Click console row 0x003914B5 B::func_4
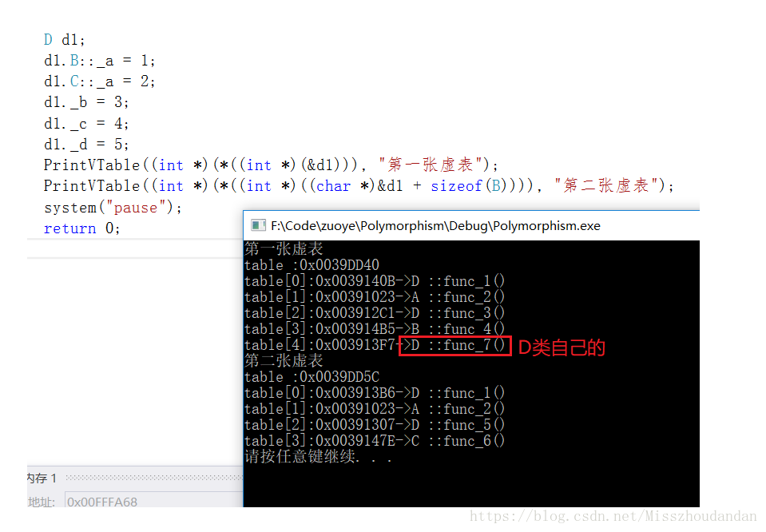The height and width of the screenshot is (532, 766). [x=375, y=329]
